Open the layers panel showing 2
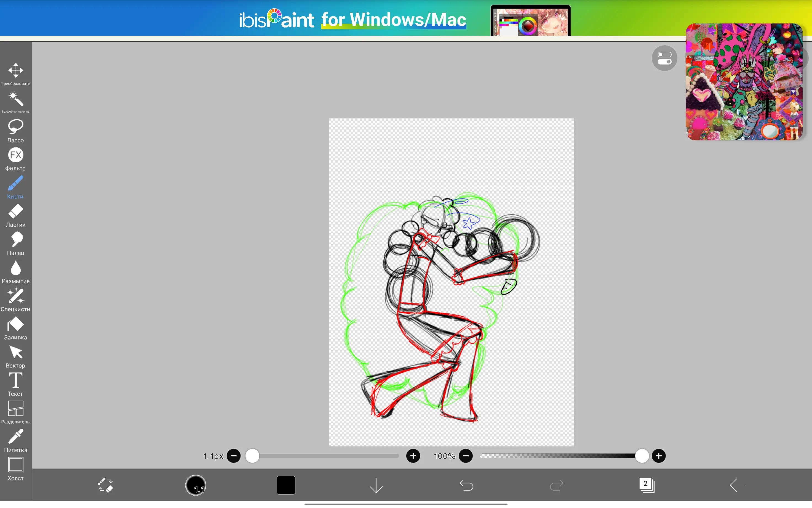Image resolution: width=812 pixels, height=508 pixels. (647, 485)
